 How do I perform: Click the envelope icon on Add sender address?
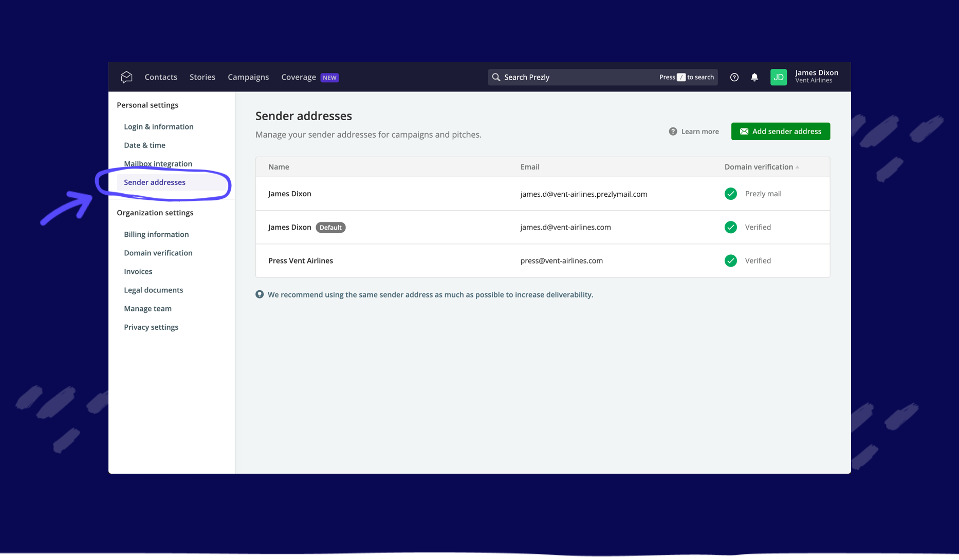(745, 131)
